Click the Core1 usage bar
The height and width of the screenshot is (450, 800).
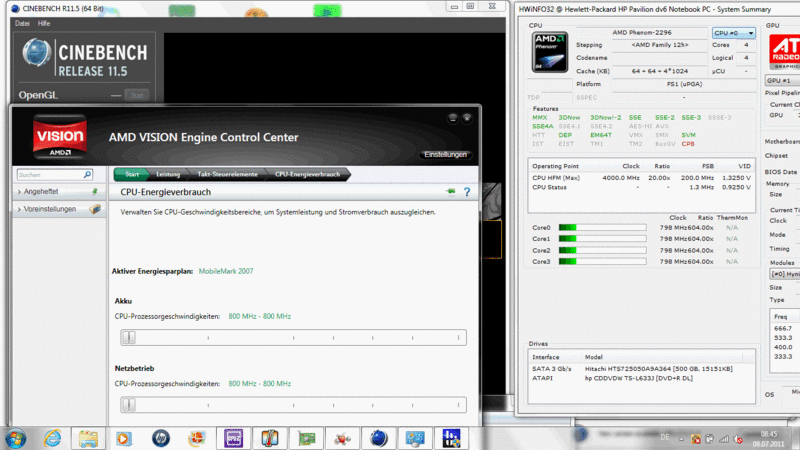click(x=603, y=239)
